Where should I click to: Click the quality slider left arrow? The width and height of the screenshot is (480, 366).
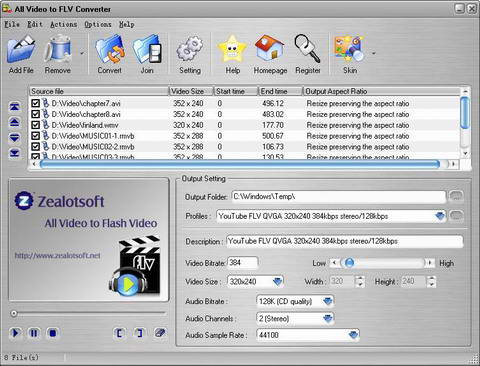[x=334, y=263]
